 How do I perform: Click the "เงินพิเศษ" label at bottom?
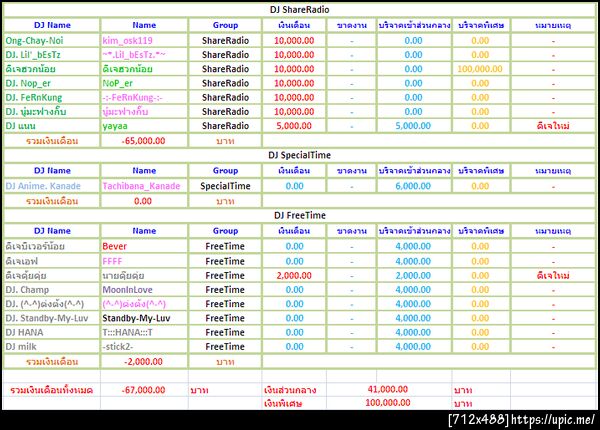point(283,403)
